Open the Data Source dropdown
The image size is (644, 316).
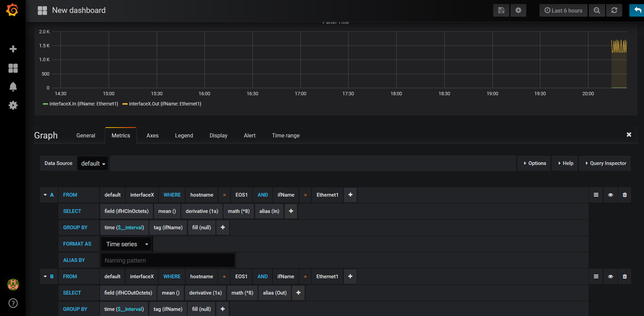pyautogui.click(x=92, y=163)
